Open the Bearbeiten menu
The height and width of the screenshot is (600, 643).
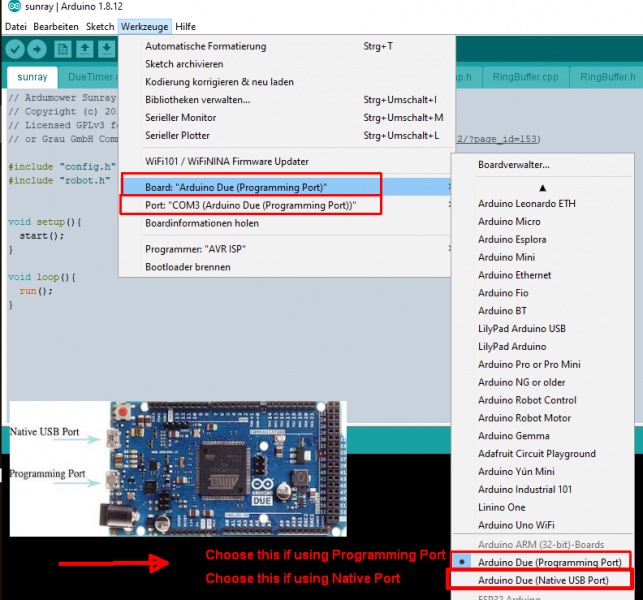pyautogui.click(x=56, y=27)
